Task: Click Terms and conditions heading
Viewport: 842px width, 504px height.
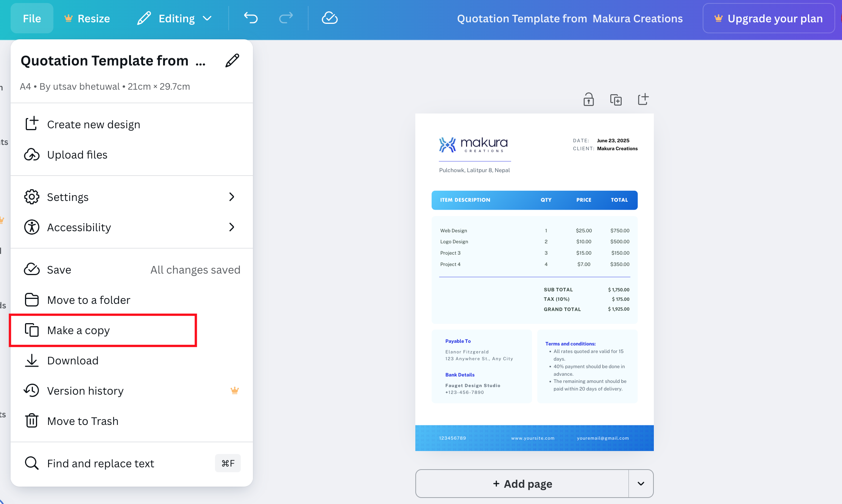Action: click(x=570, y=344)
